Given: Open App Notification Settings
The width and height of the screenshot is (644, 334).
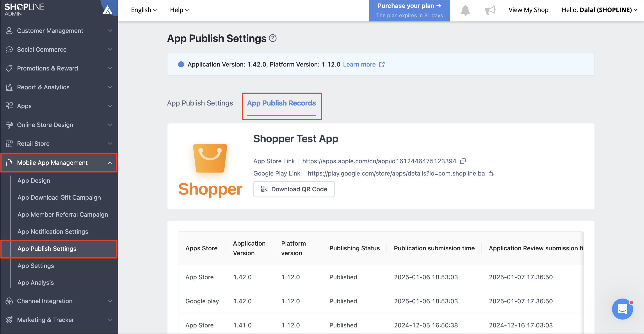Looking at the screenshot, I should [53, 232].
